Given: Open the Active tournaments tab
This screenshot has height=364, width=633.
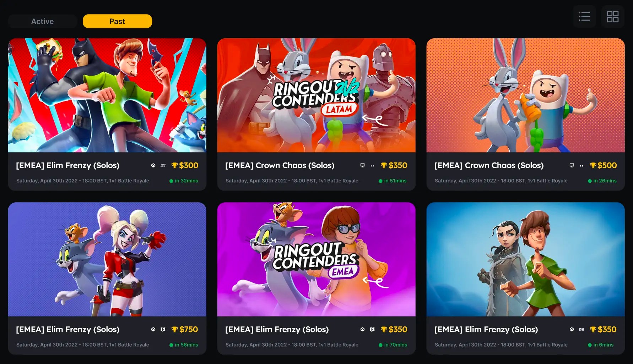Looking at the screenshot, I should (42, 21).
